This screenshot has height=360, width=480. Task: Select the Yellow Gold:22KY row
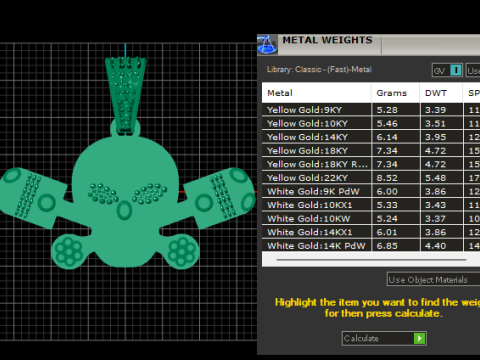coord(371,178)
